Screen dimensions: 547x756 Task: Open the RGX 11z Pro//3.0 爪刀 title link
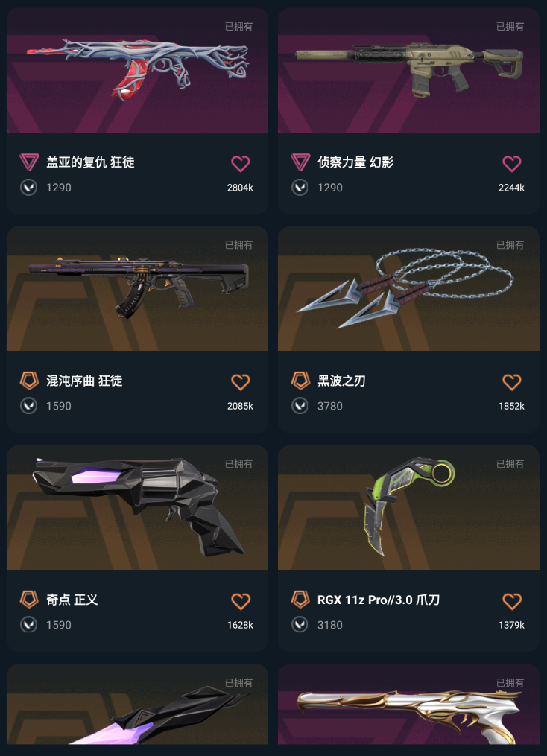pos(378,600)
